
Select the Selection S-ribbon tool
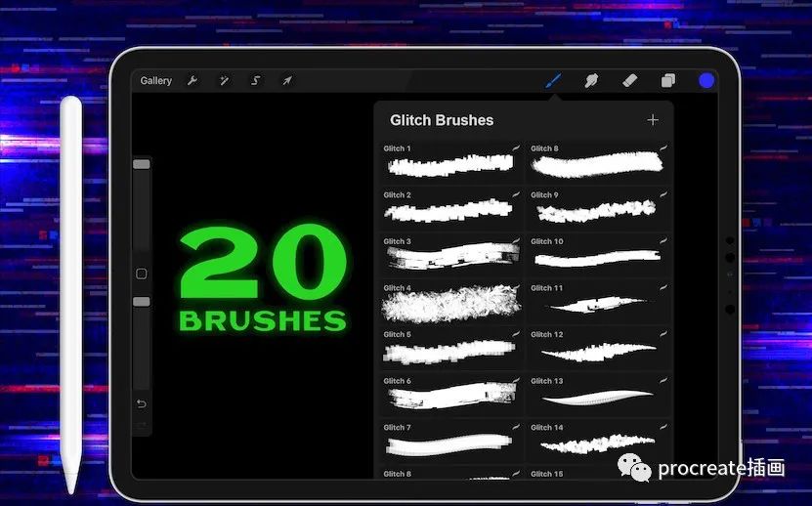(x=256, y=81)
